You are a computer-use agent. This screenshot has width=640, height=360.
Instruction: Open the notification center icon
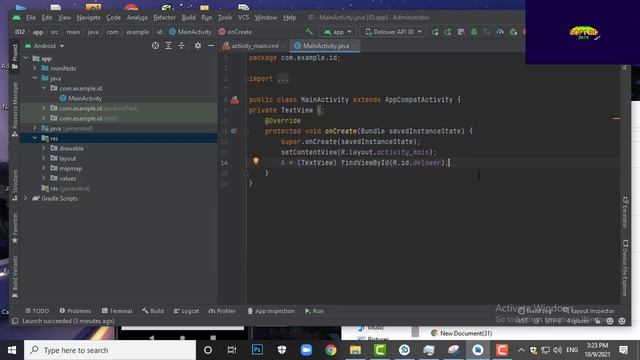coord(623,350)
